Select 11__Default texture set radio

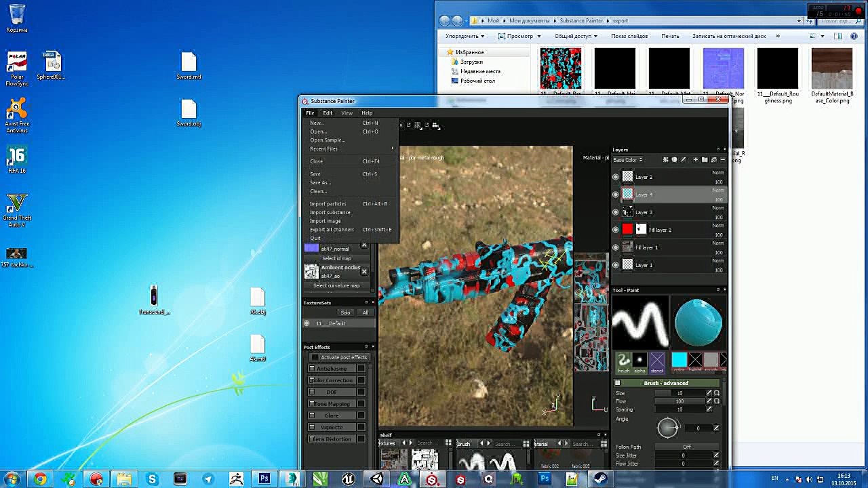click(x=307, y=323)
